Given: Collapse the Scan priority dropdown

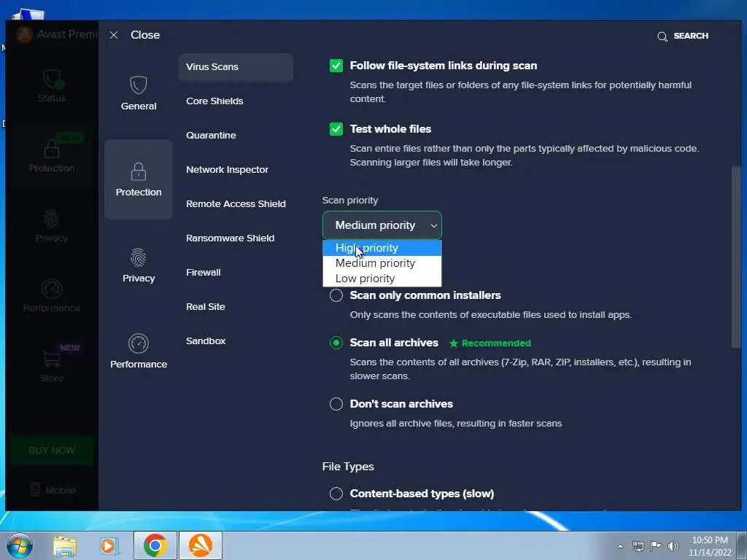Looking at the screenshot, I should tap(382, 225).
